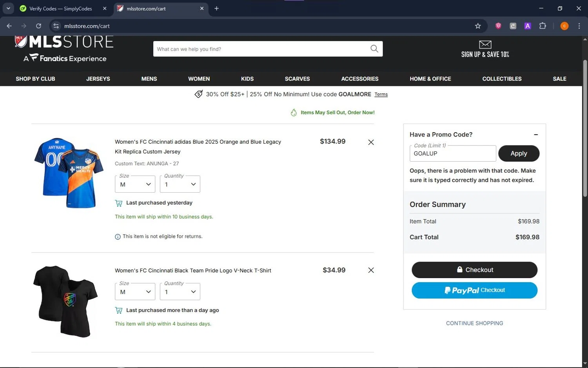Click the shield extension icon
588x368 pixels.
click(498, 26)
